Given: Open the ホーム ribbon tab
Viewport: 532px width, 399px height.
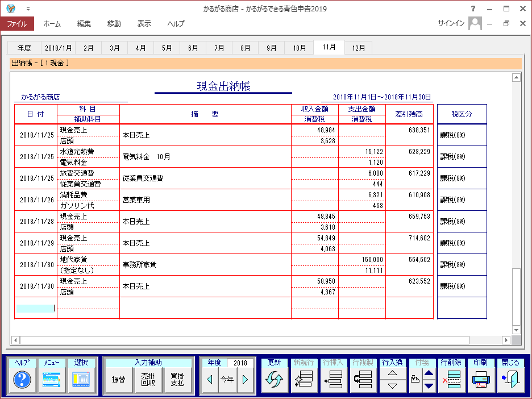Looking at the screenshot, I should (x=52, y=24).
